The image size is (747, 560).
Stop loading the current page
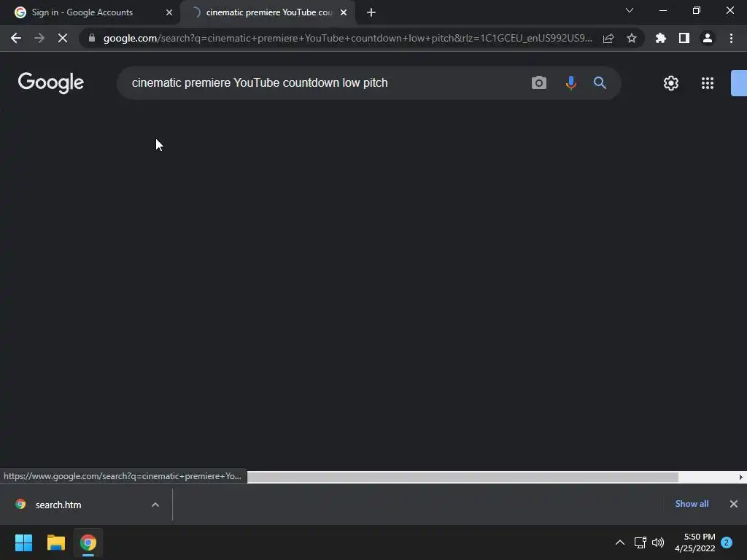click(63, 38)
